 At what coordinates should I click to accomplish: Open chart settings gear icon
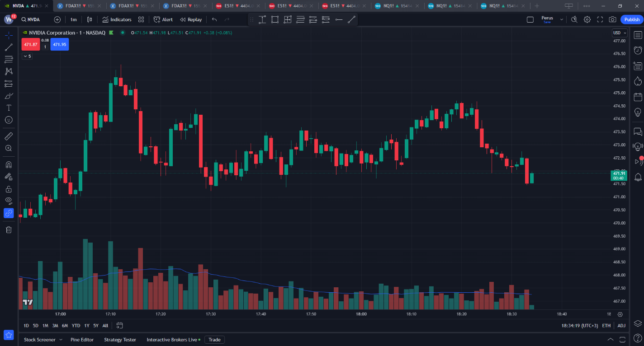click(x=587, y=19)
